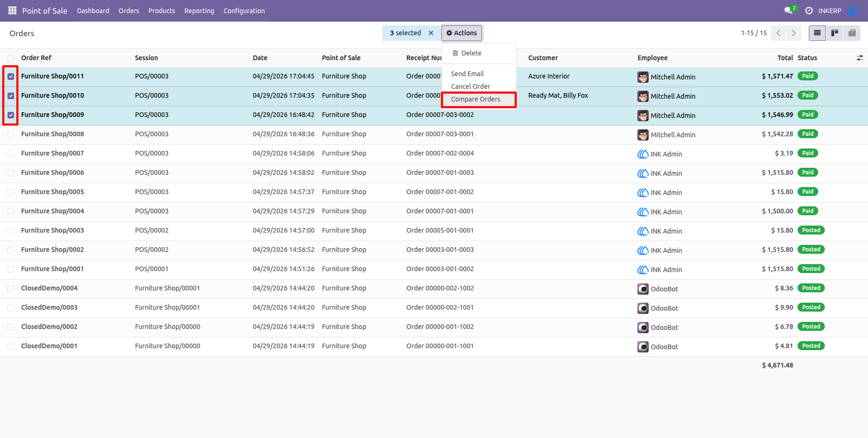The image size is (868, 438).
Task: Uncheck Furniture Shop/0009 row checkbox
Action: [11, 115]
